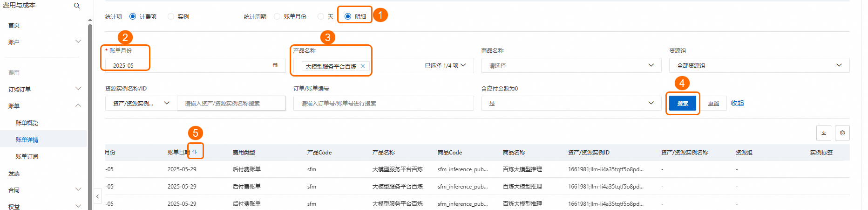Expand the 合同 sidebar menu
The image size is (868, 210).
tap(78, 189)
